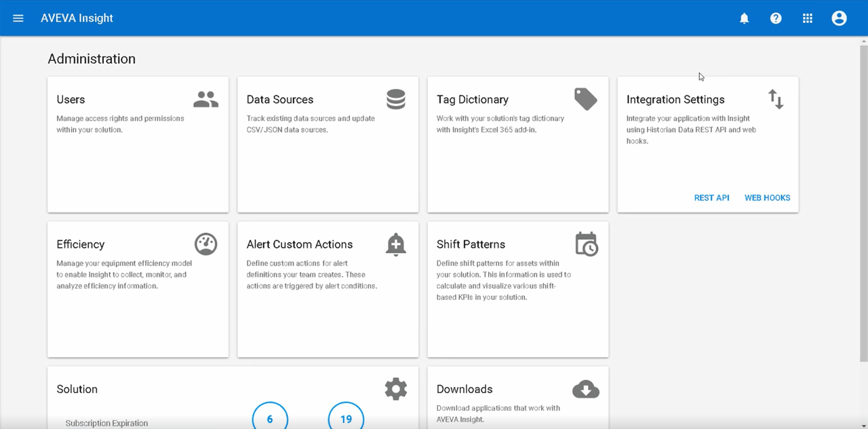
Task: Click the Subscription Expiration label
Action: [x=106, y=423]
